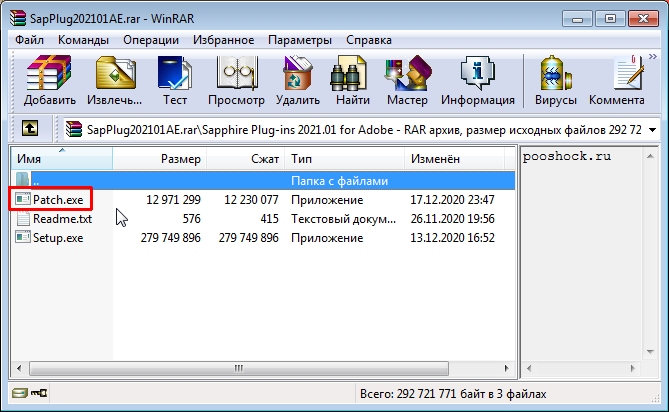
Task: Select the Patch.exe file
Action: (x=58, y=200)
